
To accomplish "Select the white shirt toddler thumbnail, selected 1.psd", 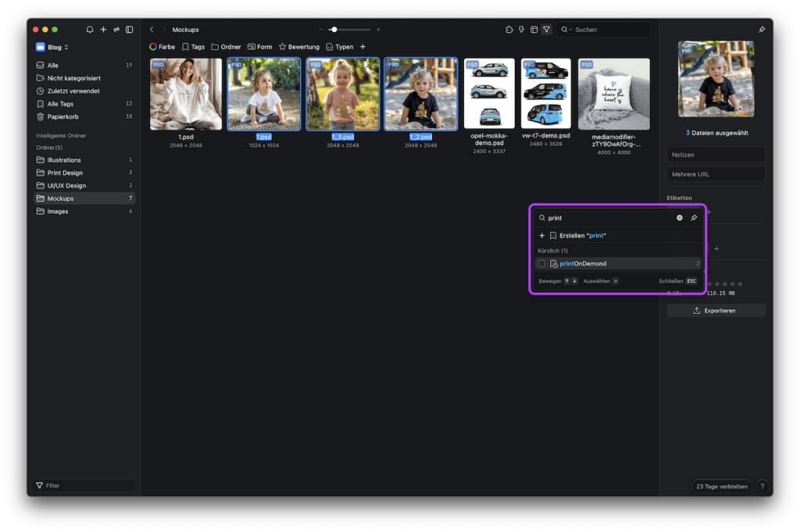I will (x=264, y=94).
